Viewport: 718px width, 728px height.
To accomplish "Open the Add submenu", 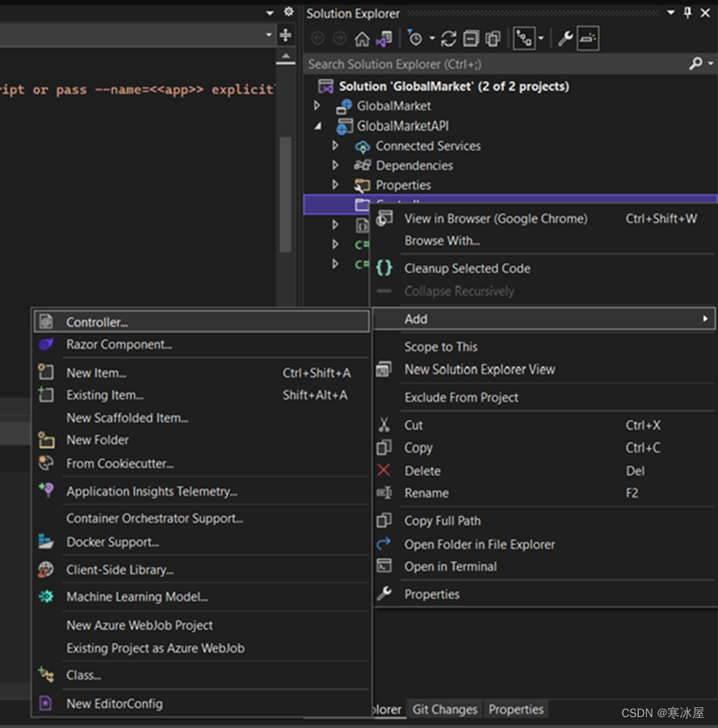I will (x=544, y=319).
